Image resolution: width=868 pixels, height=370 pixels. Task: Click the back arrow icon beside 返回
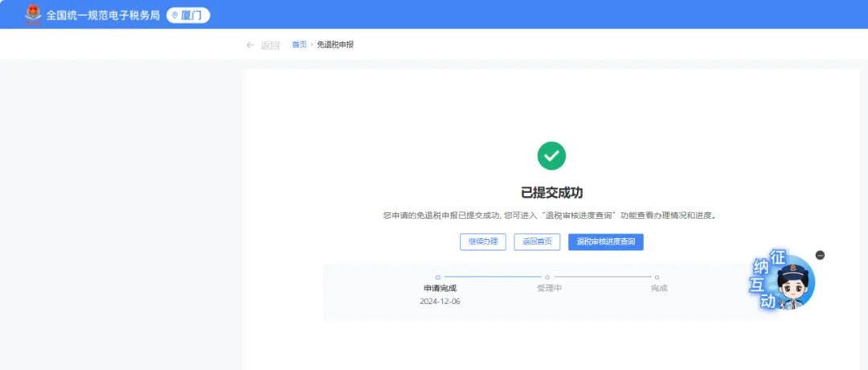[250, 45]
